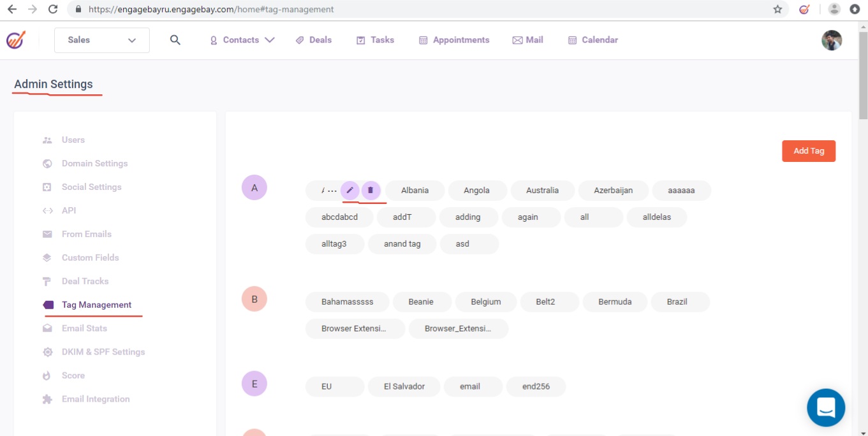This screenshot has width=868, height=436.
Task: Open Email Integration settings
Action: click(x=95, y=400)
